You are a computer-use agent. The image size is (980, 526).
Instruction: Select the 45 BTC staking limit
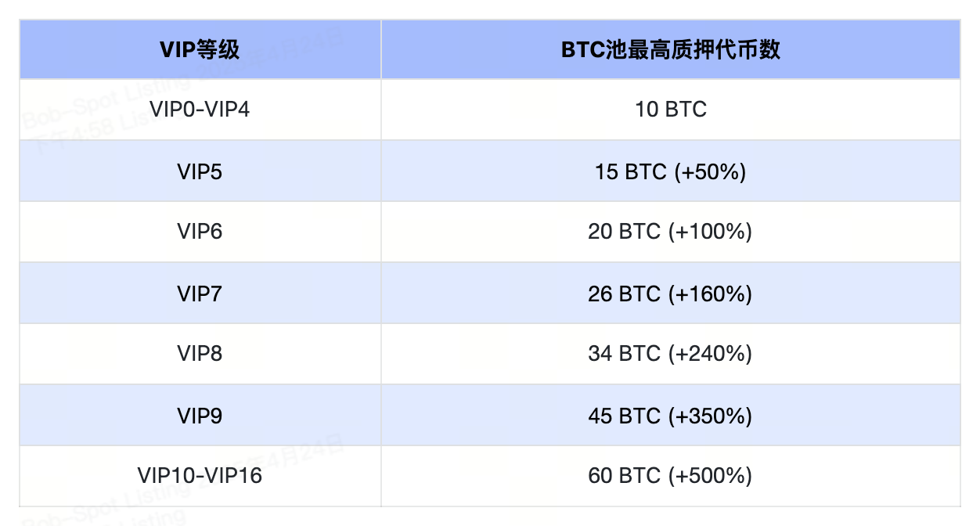click(625, 415)
